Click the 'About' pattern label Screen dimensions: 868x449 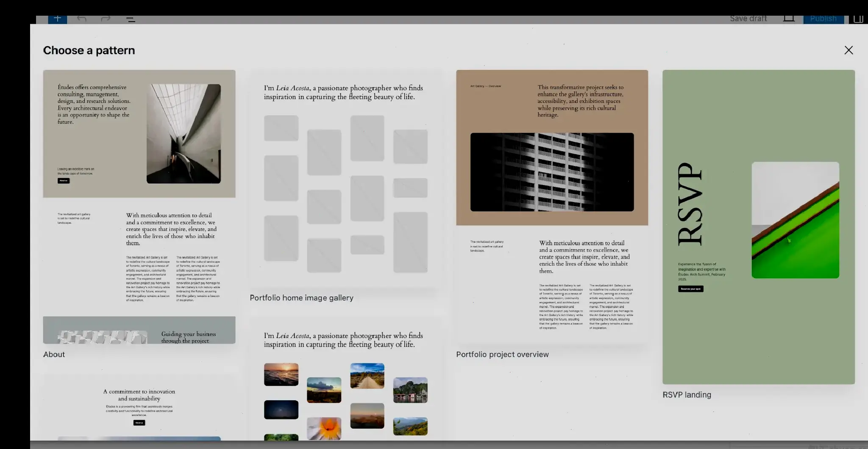pyautogui.click(x=54, y=355)
